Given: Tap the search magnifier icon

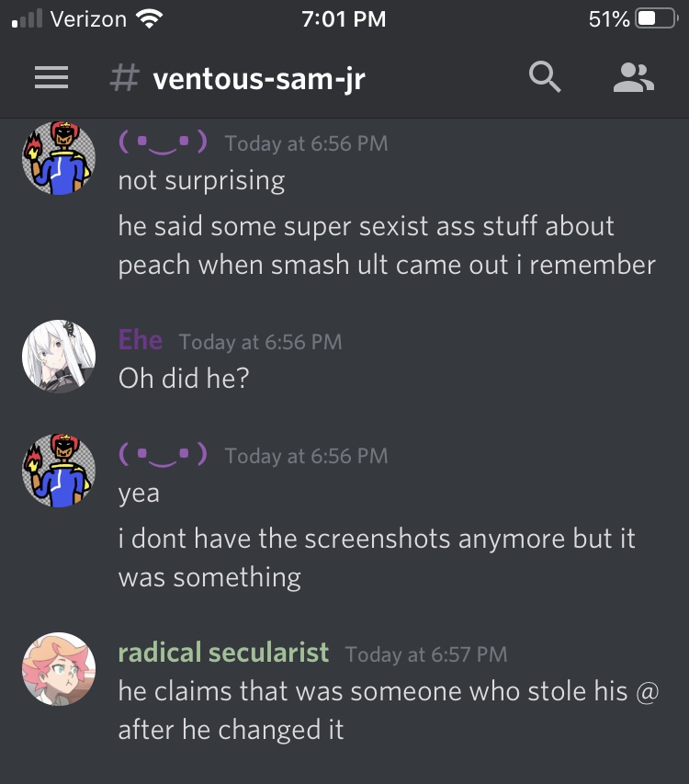Looking at the screenshot, I should click(545, 77).
